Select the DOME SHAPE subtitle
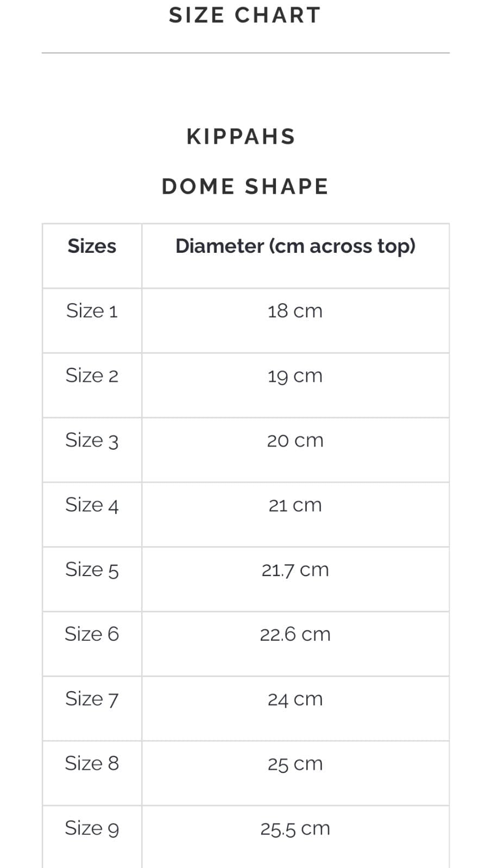The height and width of the screenshot is (868, 492). coord(245,187)
